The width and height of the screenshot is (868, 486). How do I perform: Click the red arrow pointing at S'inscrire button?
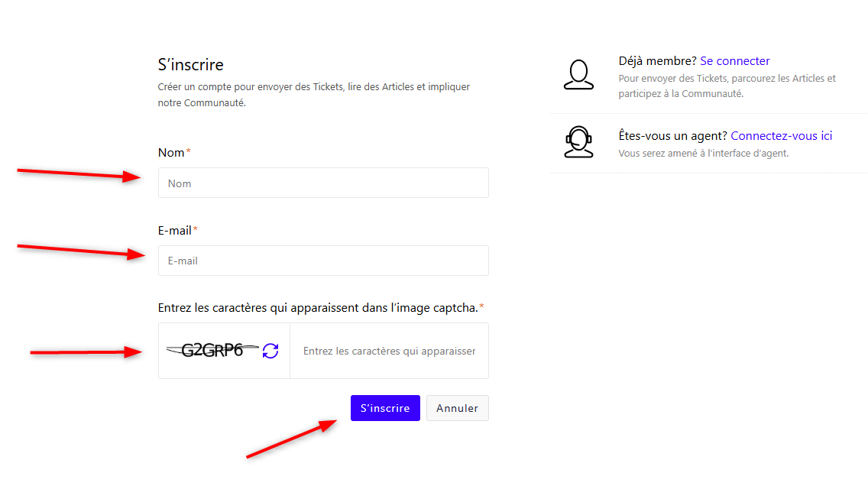(x=292, y=439)
